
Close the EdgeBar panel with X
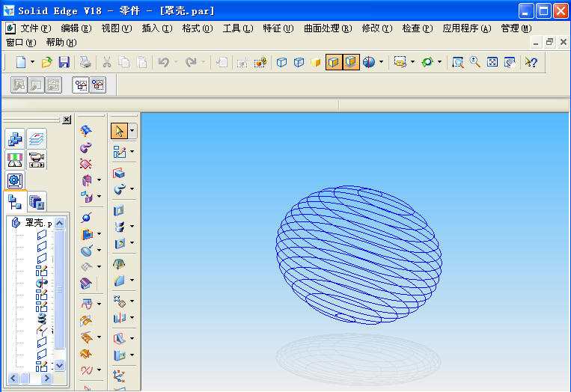click(x=67, y=120)
